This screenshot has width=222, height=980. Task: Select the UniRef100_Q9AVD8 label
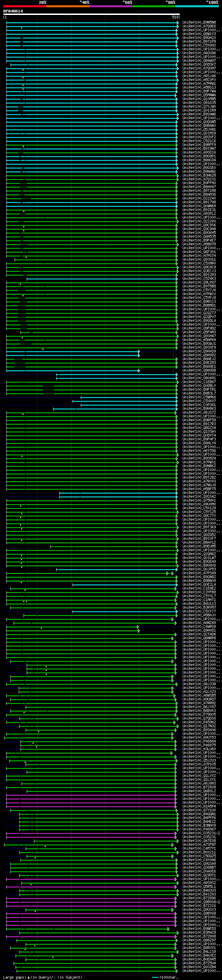click(199, 370)
